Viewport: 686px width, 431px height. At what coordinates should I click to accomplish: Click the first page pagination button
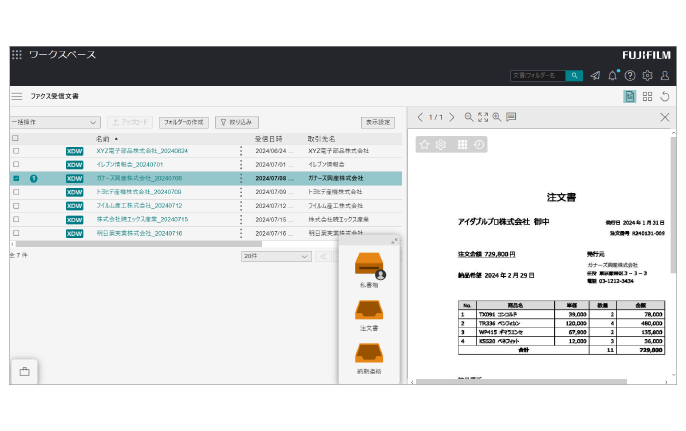tap(323, 256)
